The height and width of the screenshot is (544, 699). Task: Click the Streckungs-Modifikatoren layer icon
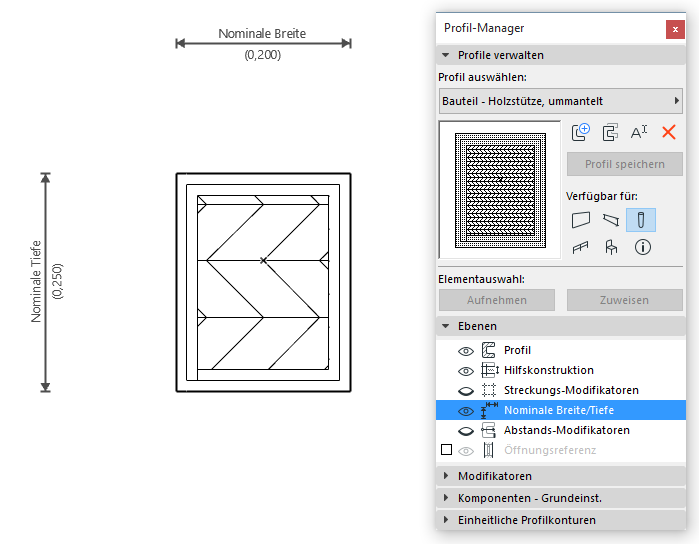pyautogui.click(x=489, y=390)
